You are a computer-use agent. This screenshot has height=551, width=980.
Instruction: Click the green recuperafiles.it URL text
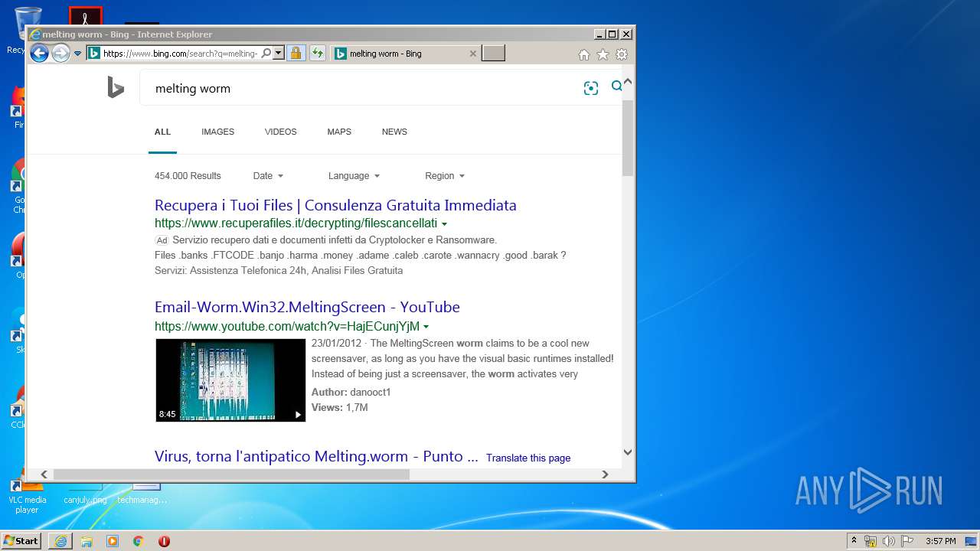click(296, 223)
